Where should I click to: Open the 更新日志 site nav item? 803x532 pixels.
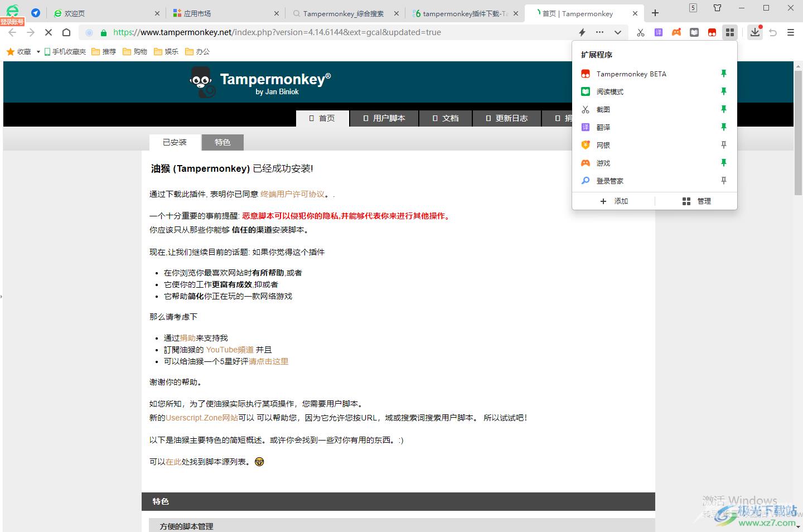507,118
